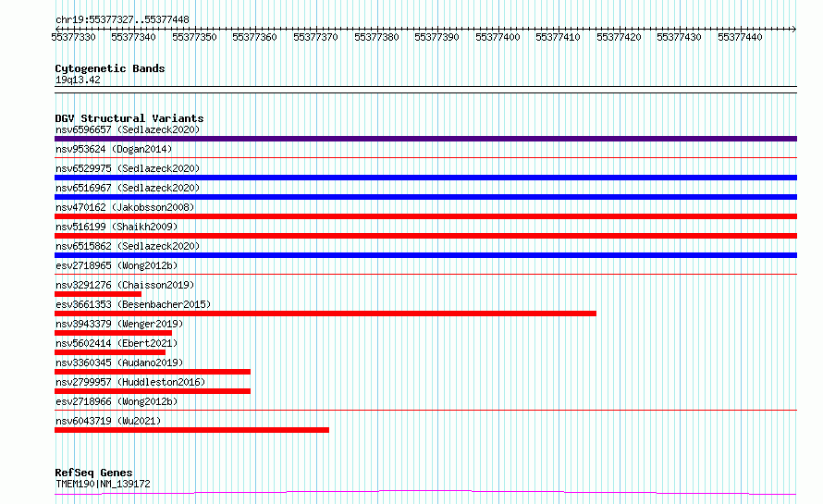This screenshot has height=504, width=823.
Task: Open variant nsv470162 (Jakobsson2008) label
Action: point(125,207)
